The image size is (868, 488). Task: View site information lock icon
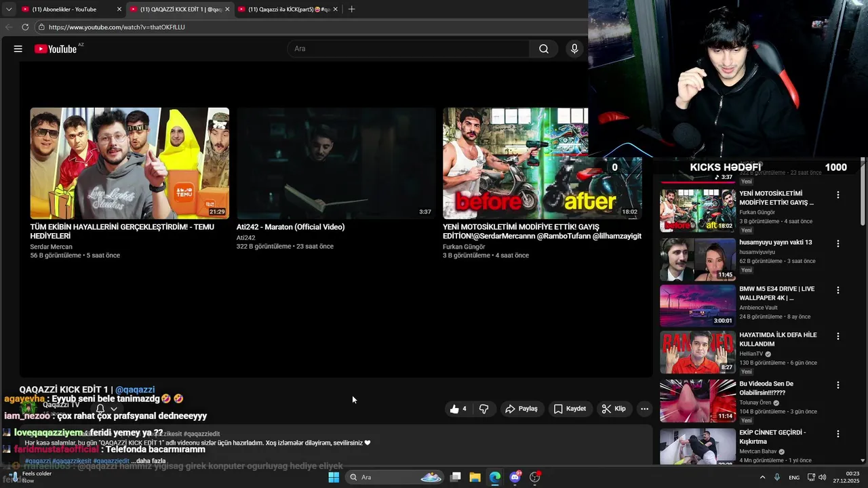41,27
